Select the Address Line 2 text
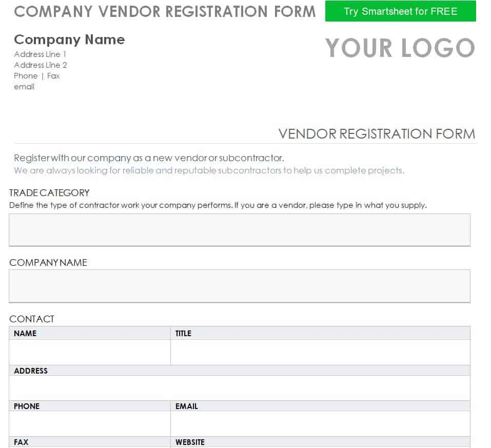The height and width of the screenshot is (448, 491). [x=41, y=65]
